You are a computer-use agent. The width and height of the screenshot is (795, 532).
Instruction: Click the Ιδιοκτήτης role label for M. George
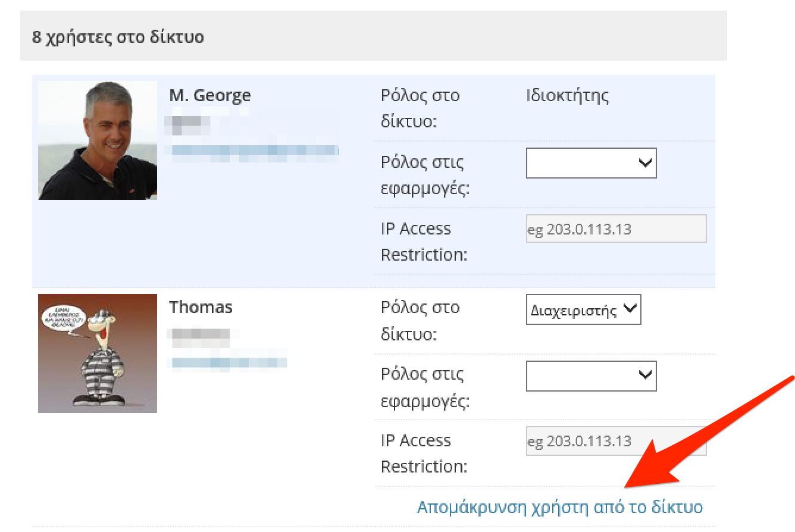[x=566, y=95]
